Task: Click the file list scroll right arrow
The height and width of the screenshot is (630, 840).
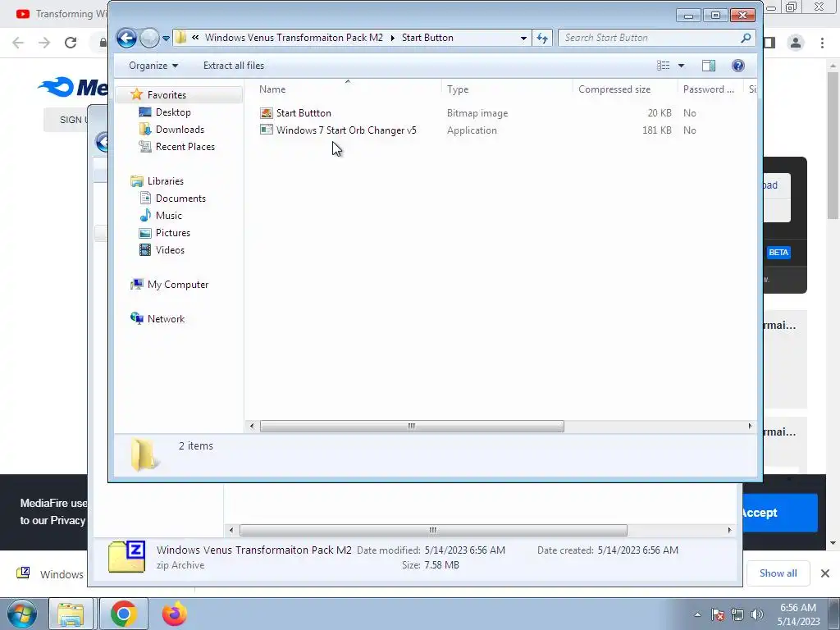Action: point(750,426)
